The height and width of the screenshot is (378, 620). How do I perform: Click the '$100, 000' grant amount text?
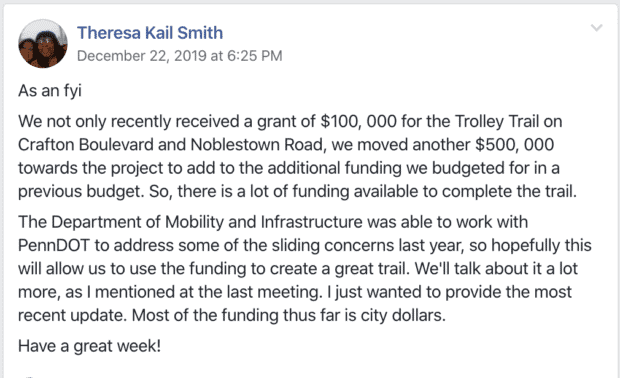(359, 121)
